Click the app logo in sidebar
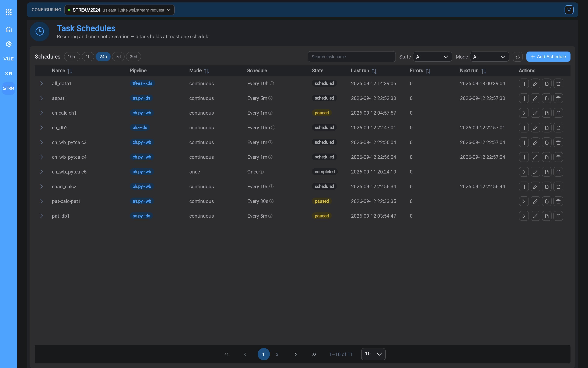Screen dimensions: 588x368 (9, 12)
